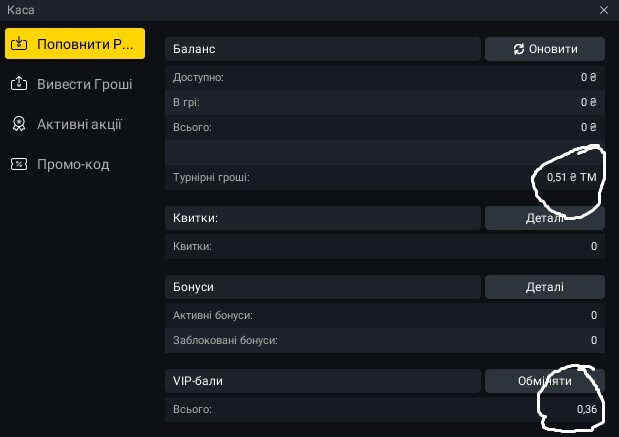Open the Активні акції section
Screen dimensions: 619x437
click(x=79, y=124)
